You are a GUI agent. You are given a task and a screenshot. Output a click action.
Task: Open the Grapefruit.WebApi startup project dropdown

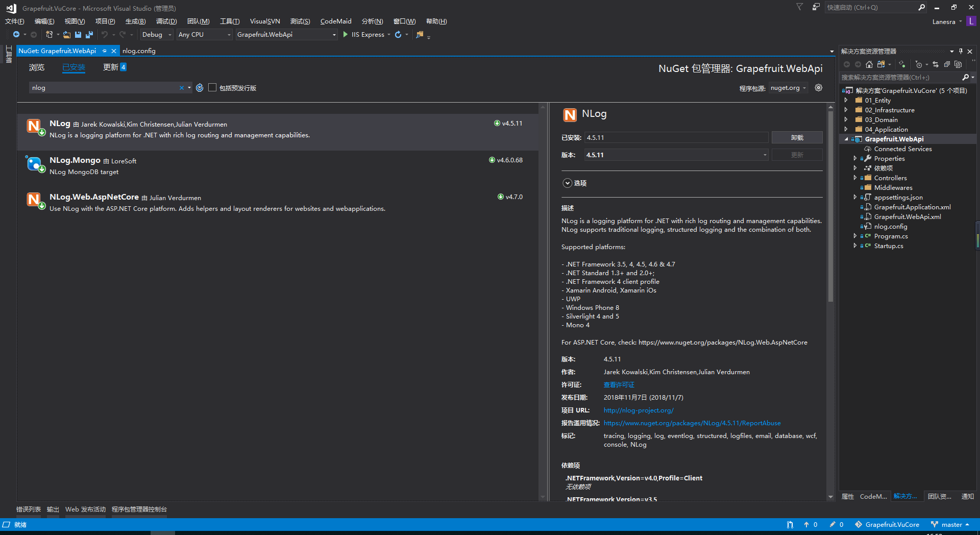286,35
